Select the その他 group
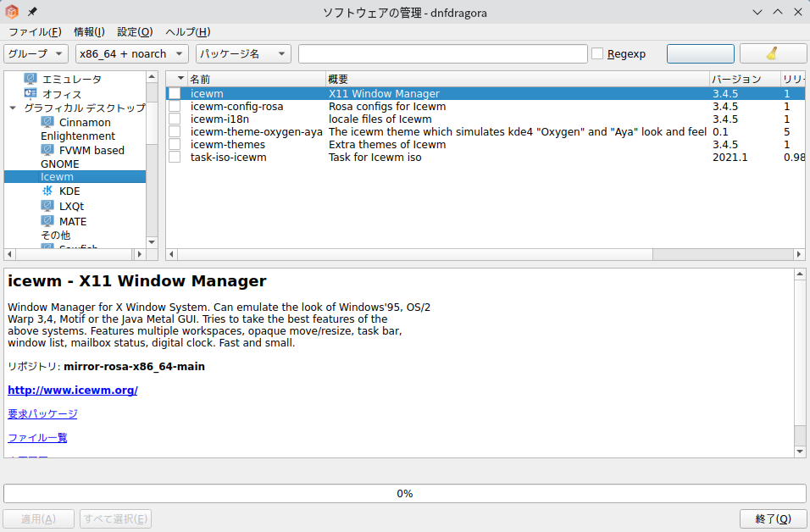This screenshot has width=810, height=532. pyautogui.click(x=55, y=235)
